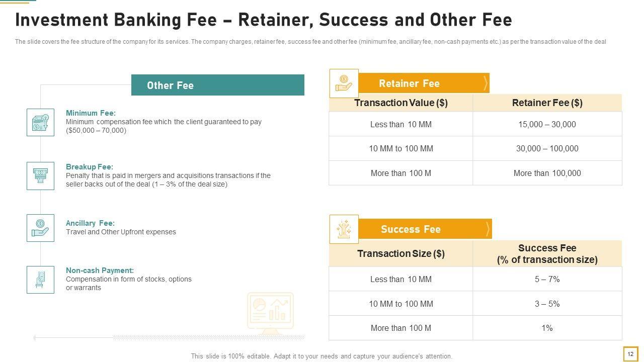Select the Retainer Fee orange banner
This screenshot has height=362, width=644.
(x=423, y=83)
